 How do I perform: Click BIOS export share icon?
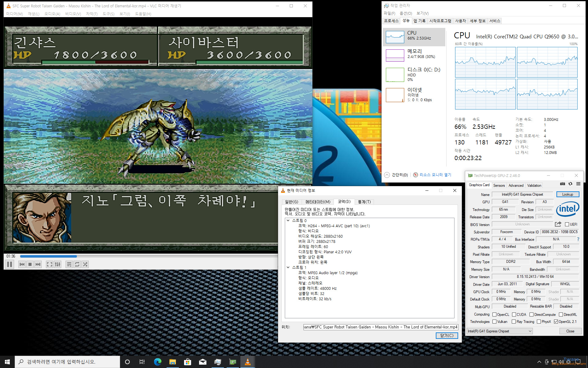coord(558,224)
